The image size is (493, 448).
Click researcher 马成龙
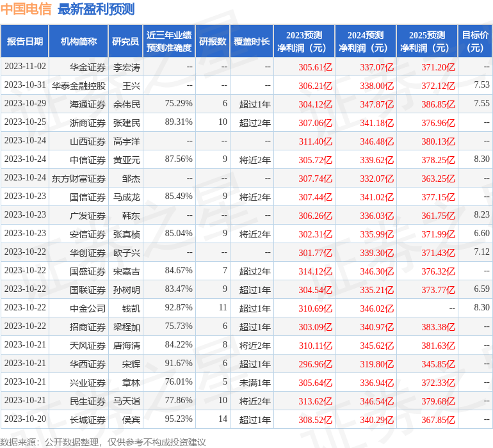pos(127,197)
